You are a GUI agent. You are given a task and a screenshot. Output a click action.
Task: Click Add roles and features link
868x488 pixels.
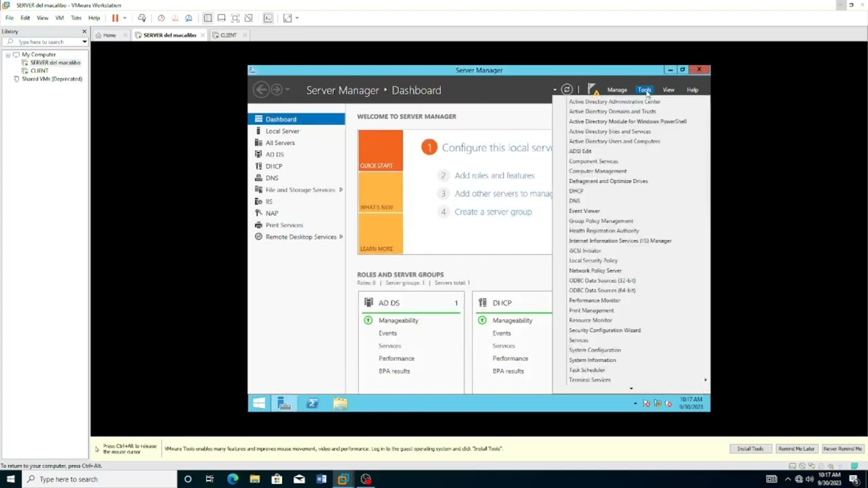494,176
